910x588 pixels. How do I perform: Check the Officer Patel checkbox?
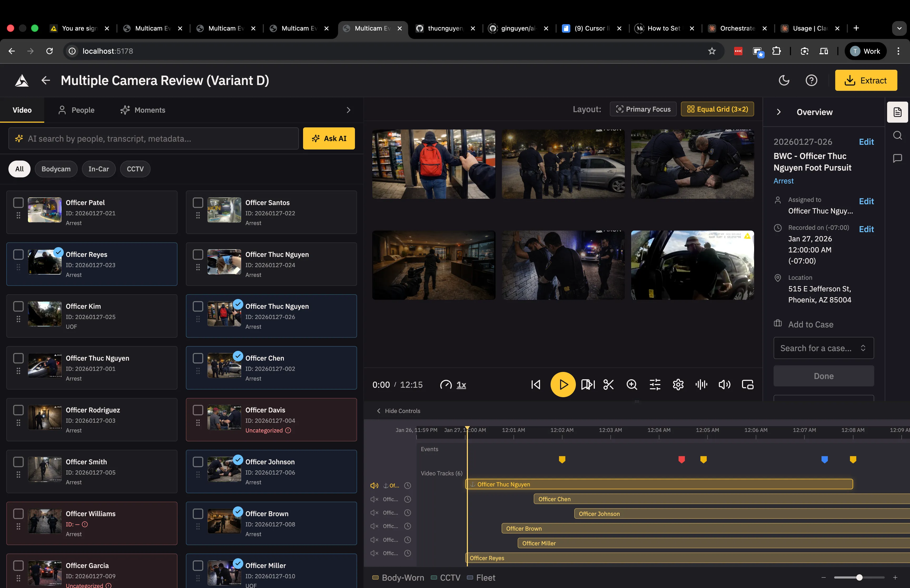(18, 202)
